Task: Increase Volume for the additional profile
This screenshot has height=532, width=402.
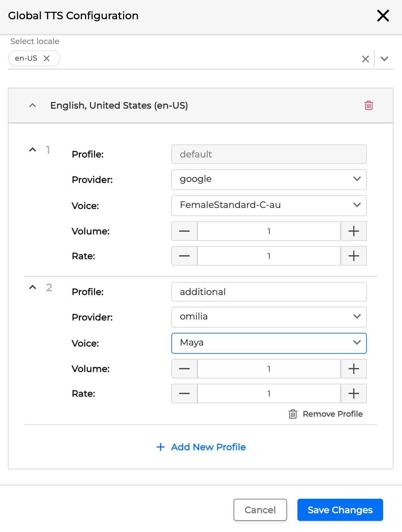Action: (x=353, y=369)
